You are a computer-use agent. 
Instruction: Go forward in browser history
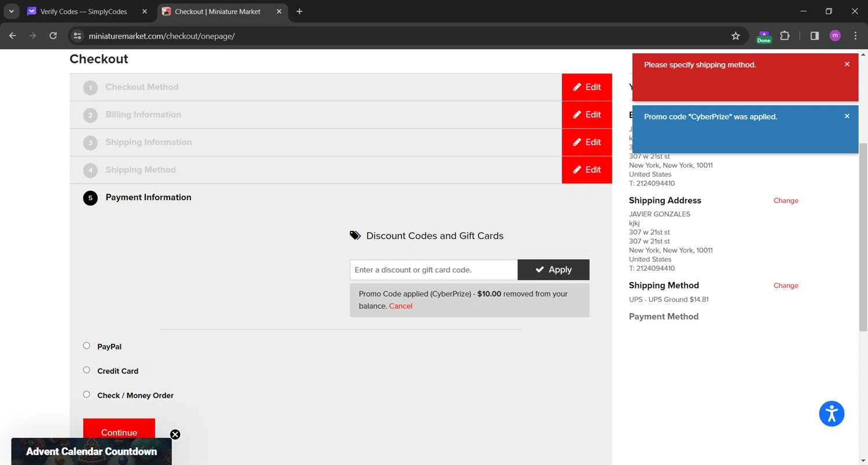click(x=33, y=36)
